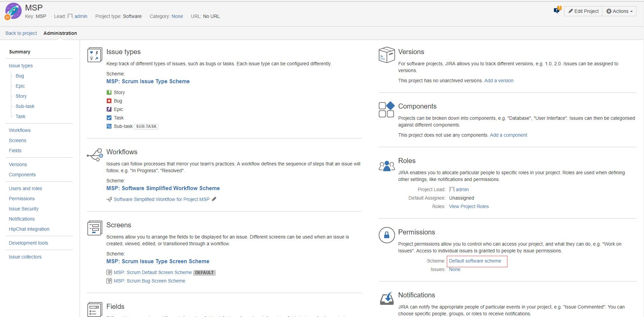644x317 pixels.
Task: Open Software Simplified Workflow for Project MSP
Action: pos(162,199)
